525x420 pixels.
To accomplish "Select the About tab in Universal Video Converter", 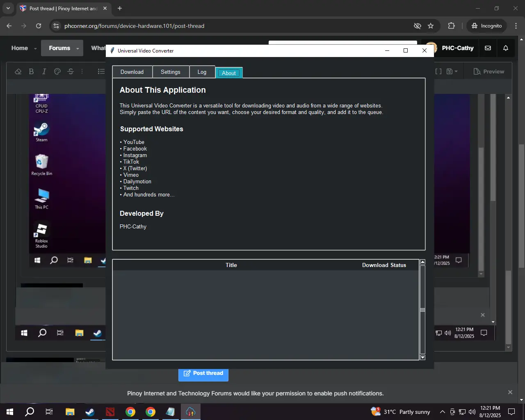I will pyautogui.click(x=229, y=73).
